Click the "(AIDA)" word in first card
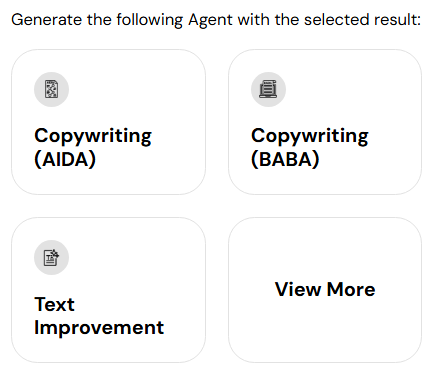Viewport: 435px width, 369px height. [x=65, y=159]
